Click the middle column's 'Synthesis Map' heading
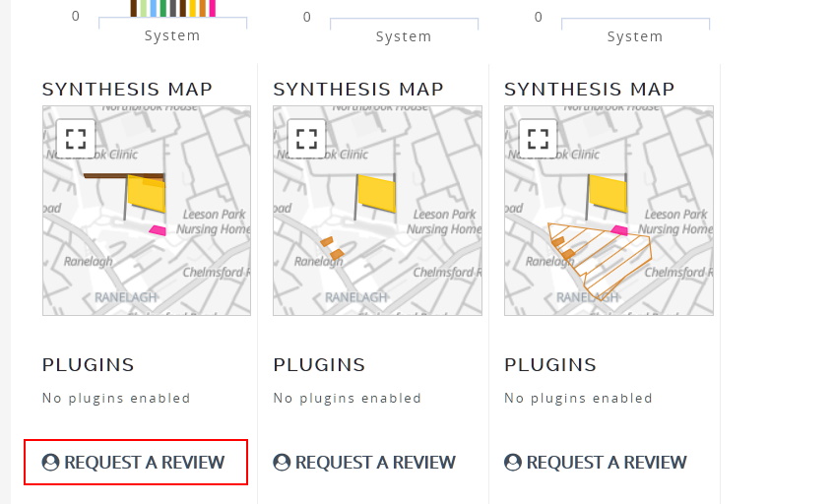 click(x=358, y=90)
